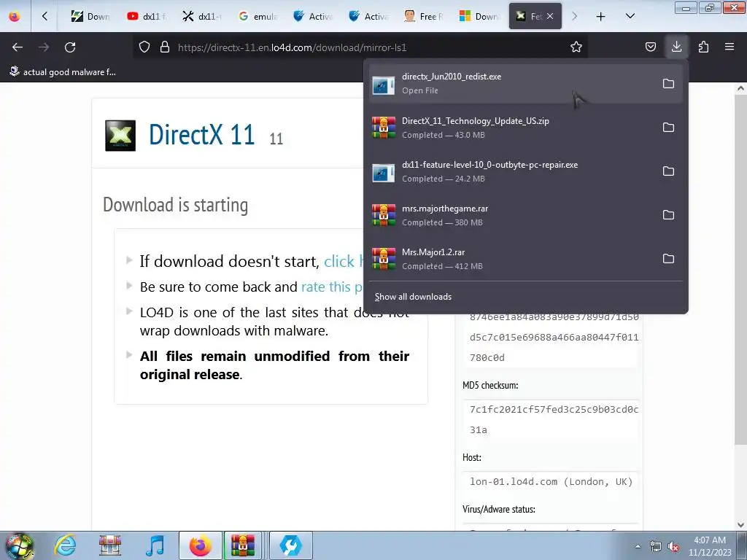Click the DirectX logo image
The width and height of the screenshot is (747, 560).
[x=120, y=136]
